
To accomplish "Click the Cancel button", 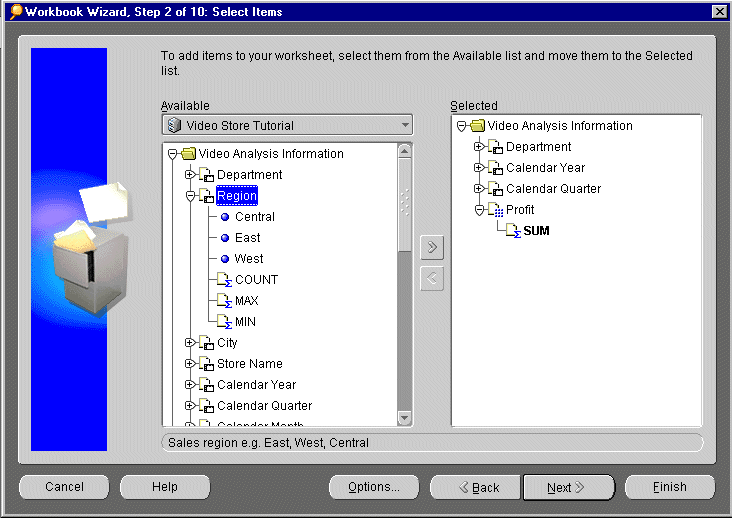I will click(x=65, y=487).
